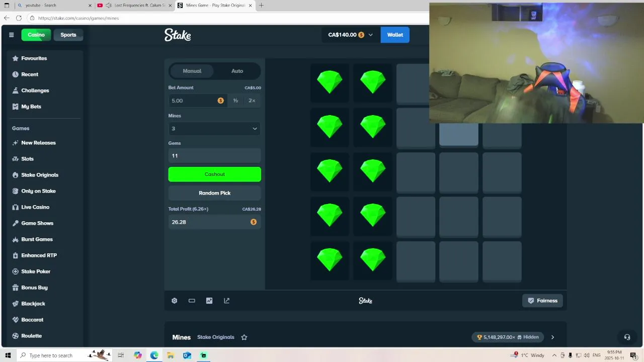644x362 pixels.
Task: Show hidden system tray icons
Action: [x=555, y=355]
